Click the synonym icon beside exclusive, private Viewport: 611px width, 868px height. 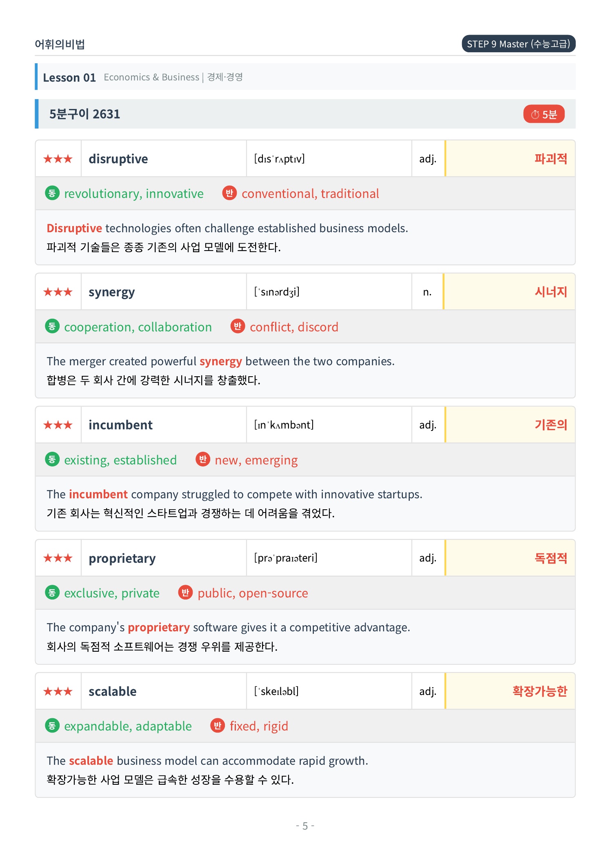(x=52, y=593)
